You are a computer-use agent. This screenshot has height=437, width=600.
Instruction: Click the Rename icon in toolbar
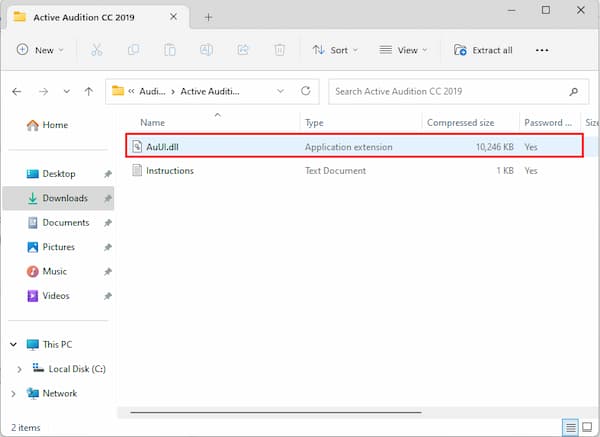coord(206,50)
